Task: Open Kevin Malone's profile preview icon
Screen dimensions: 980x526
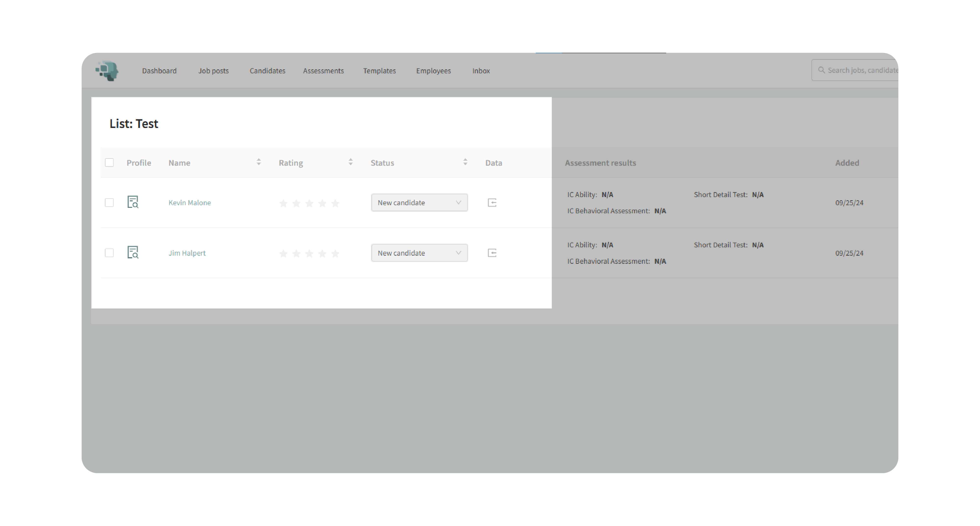Action: [132, 202]
